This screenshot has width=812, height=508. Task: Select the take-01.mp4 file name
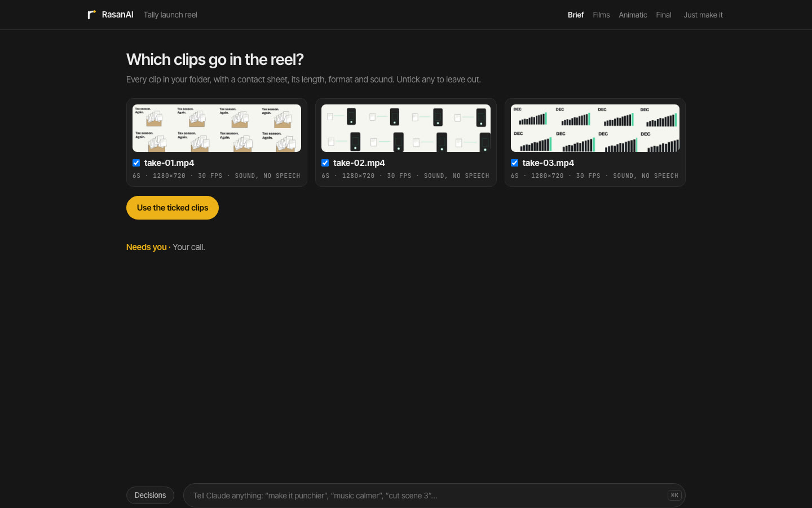coord(169,163)
